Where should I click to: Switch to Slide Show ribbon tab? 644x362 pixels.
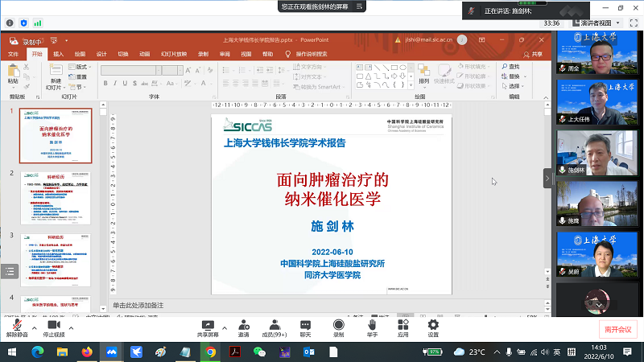(174, 54)
